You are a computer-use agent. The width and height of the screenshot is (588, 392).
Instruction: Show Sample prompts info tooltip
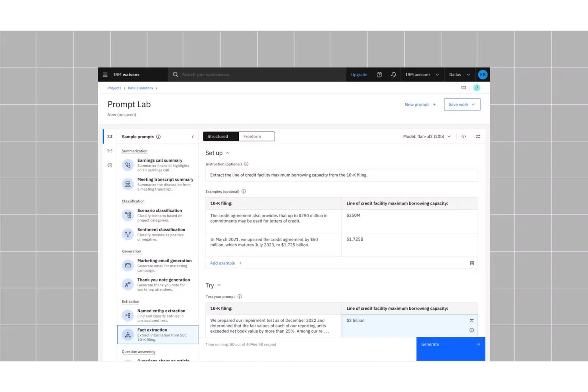click(159, 137)
